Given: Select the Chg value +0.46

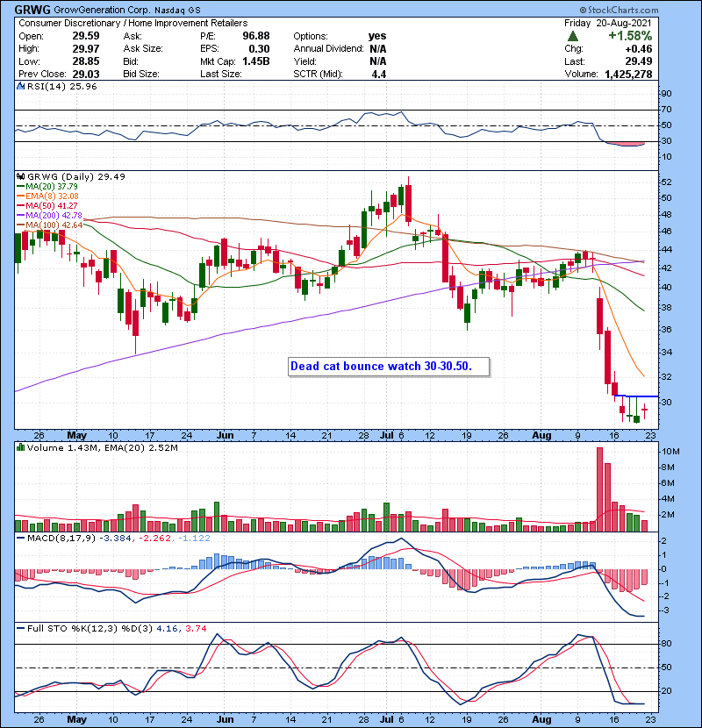Looking at the screenshot, I should (x=639, y=49).
